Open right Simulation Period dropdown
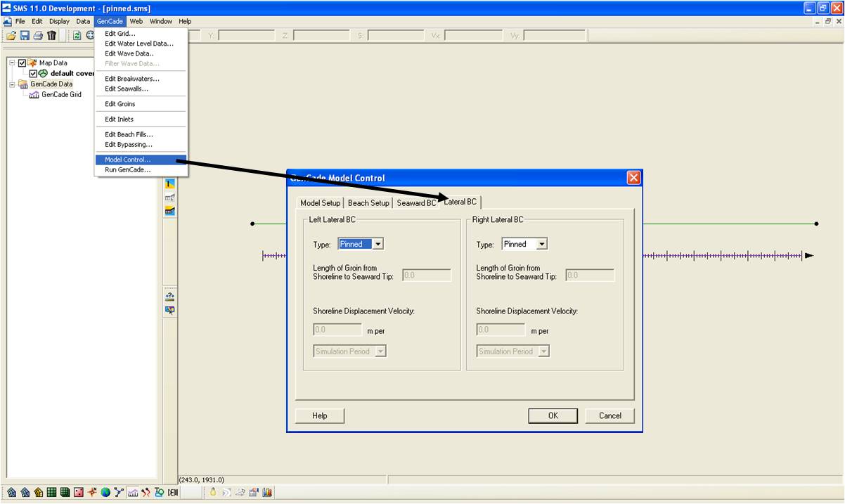 coord(543,351)
